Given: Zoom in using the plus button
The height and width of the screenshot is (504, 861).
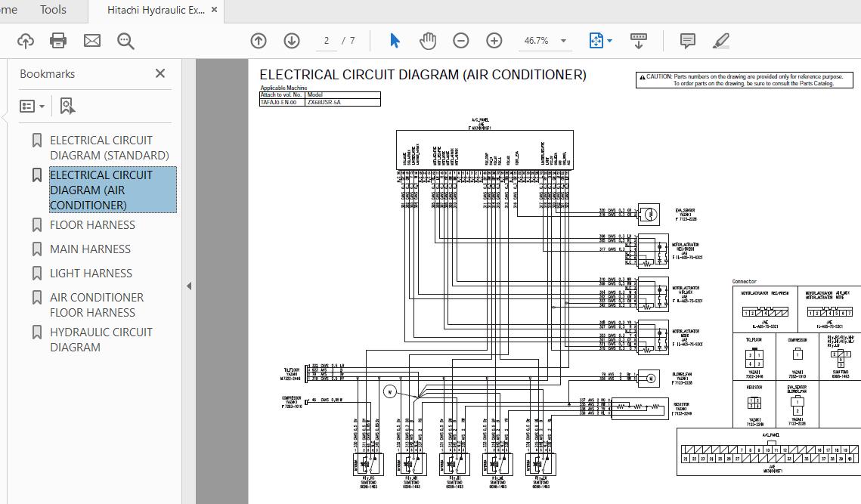Looking at the screenshot, I should (494, 41).
